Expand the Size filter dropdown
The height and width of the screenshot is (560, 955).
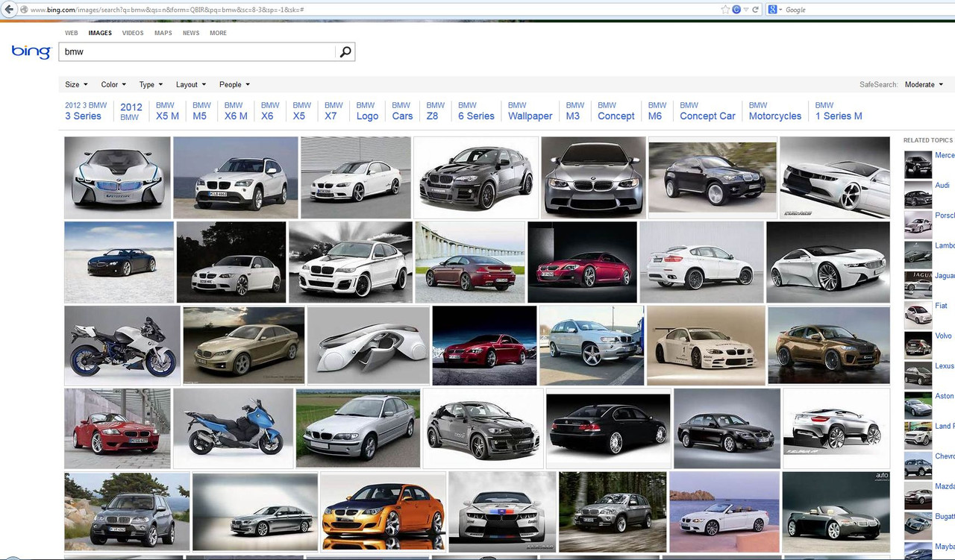click(76, 85)
